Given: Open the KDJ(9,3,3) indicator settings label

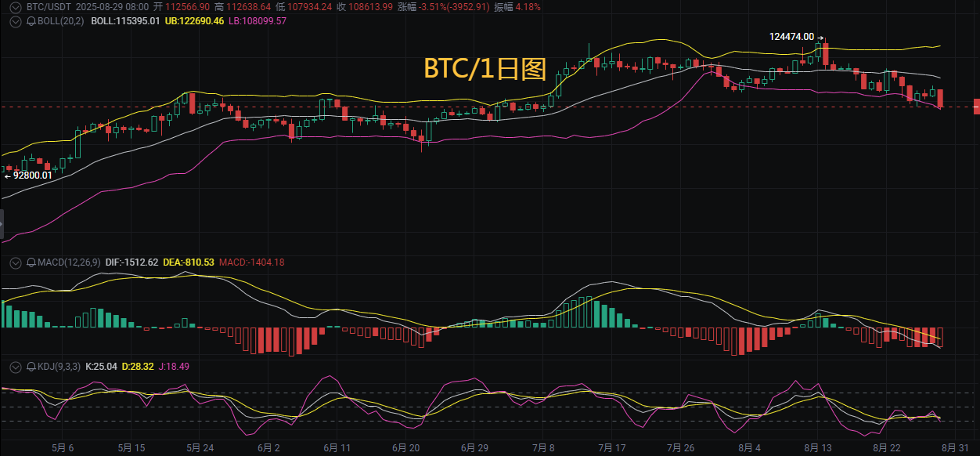Looking at the screenshot, I should [59, 366].
